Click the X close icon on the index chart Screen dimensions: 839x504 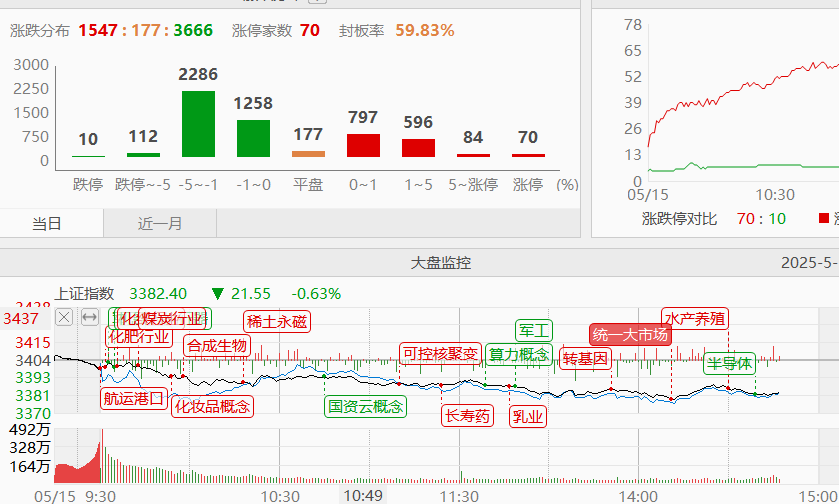pyautogui.click(x=64, y=318)
